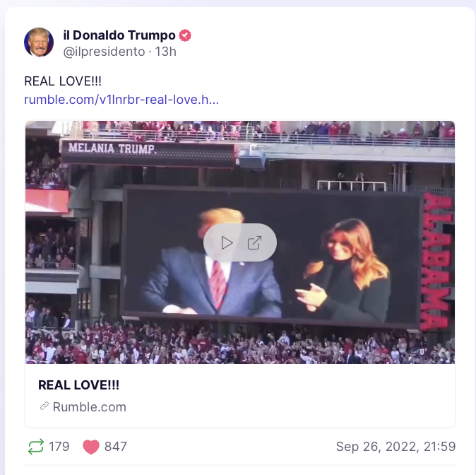View the 179 reposts count
476x475 pixels.
point(59,447)
